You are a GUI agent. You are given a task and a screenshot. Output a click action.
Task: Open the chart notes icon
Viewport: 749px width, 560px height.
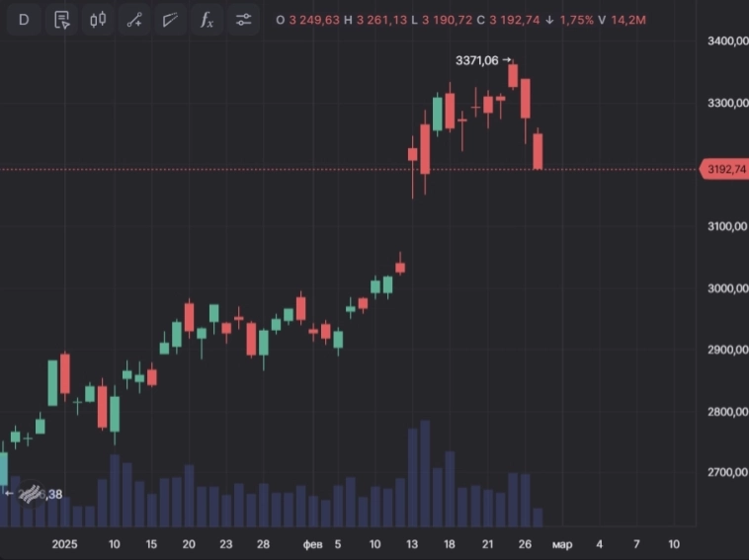click(61, 20)
